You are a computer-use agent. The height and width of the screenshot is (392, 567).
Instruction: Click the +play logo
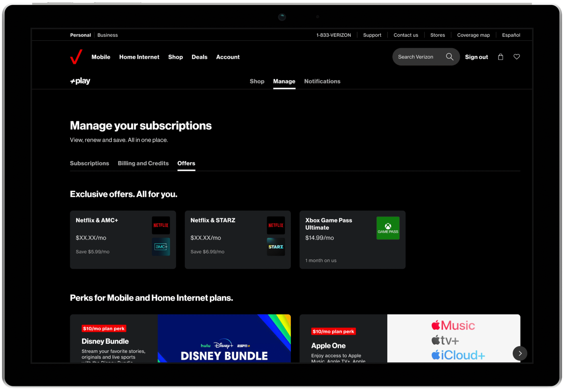[x=80, y=81]
